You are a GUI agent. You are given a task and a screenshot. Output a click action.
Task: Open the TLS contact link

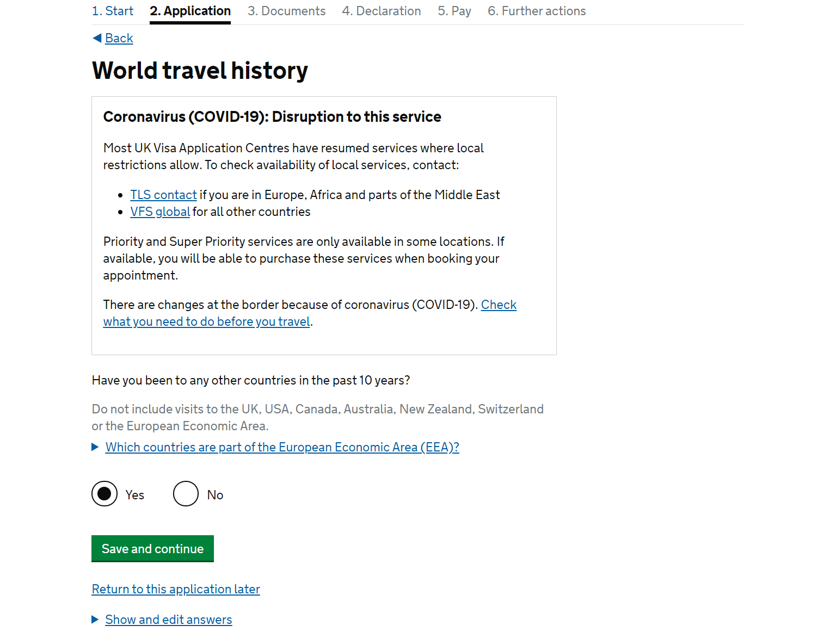[x=164, y=195]
